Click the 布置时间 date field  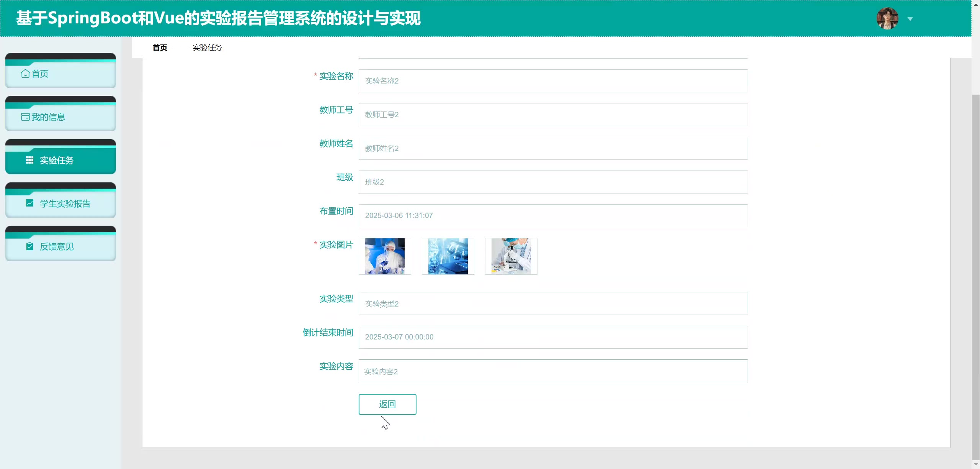[x=553, y=215]
